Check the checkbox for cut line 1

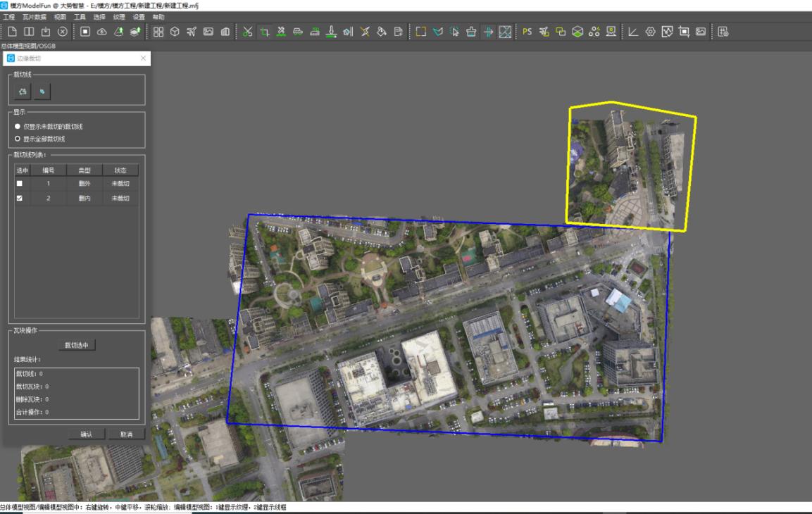pyautogui.click(x=20, y=183)
